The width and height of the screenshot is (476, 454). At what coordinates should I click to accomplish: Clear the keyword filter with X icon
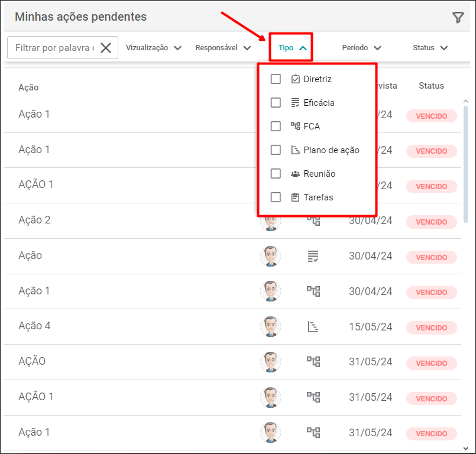click(106, 48)
